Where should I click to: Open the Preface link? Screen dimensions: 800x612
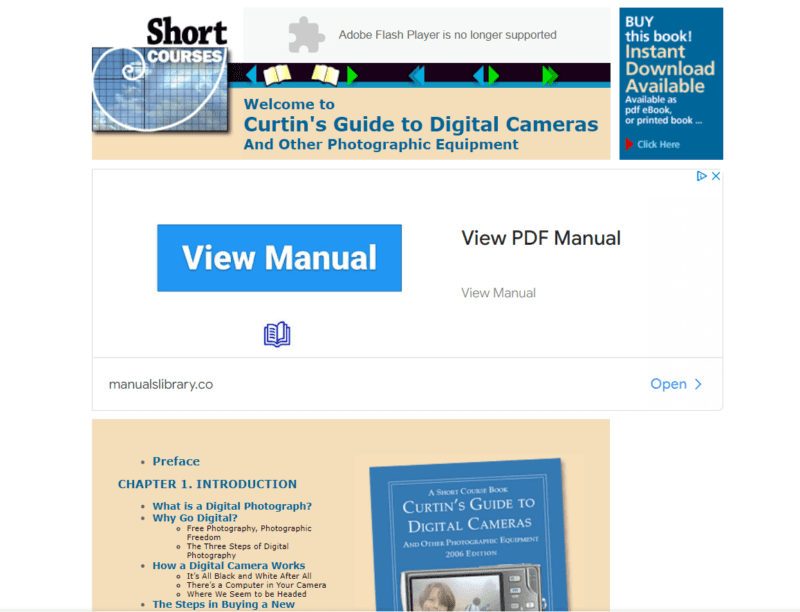[x=176, y=461]
